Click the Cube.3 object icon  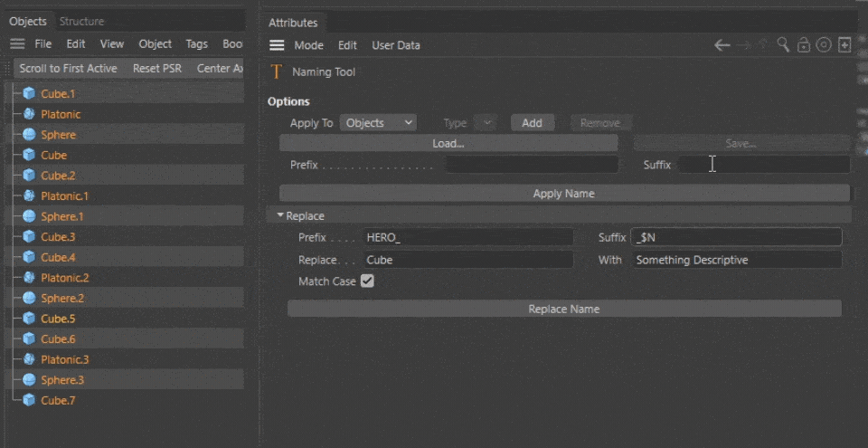pos(29,237)
